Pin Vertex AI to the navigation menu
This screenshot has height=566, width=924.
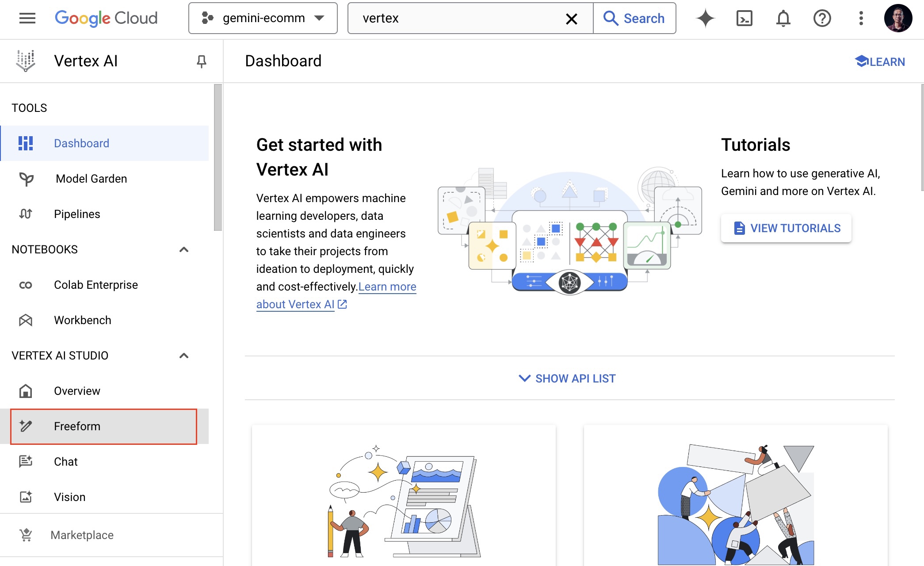click(x=201, y=61)
